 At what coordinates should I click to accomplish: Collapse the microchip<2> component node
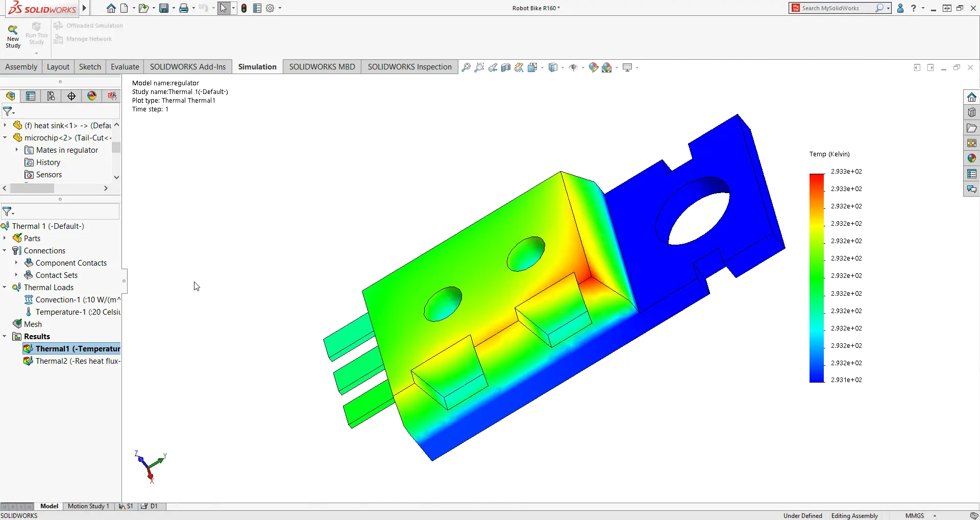click(5, 137)
